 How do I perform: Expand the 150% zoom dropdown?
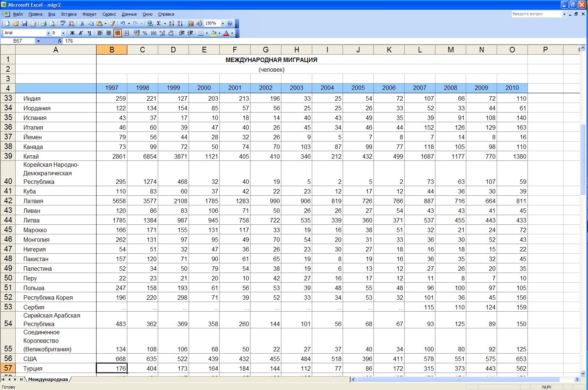click(x=223, y=23)
